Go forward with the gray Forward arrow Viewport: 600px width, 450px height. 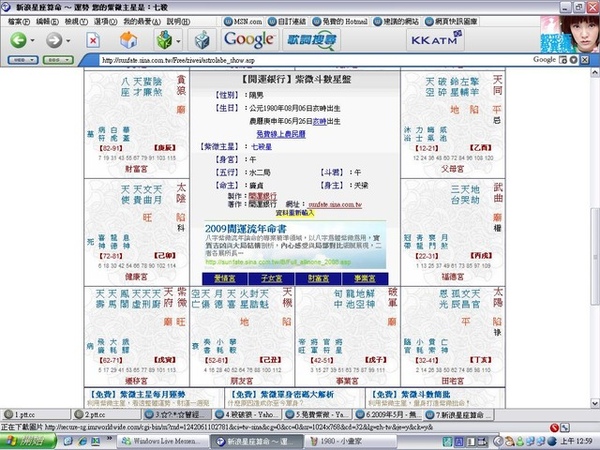(x=54, y=40)
